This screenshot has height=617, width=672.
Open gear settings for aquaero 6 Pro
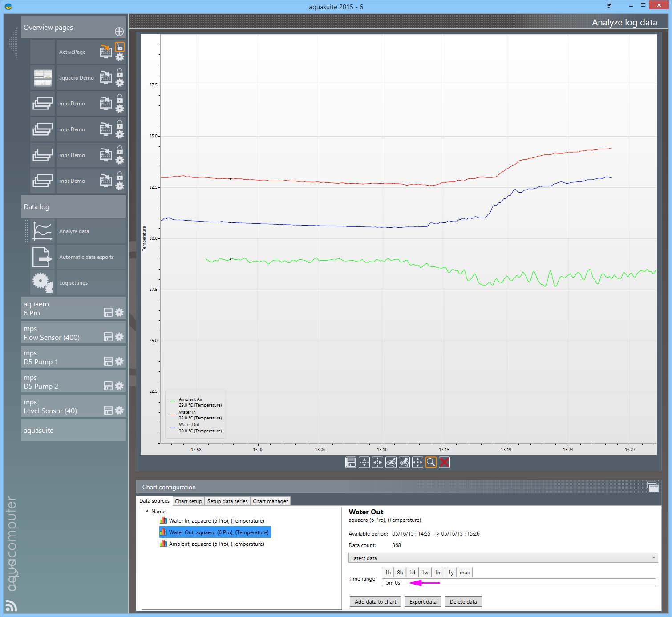[119, 312]
